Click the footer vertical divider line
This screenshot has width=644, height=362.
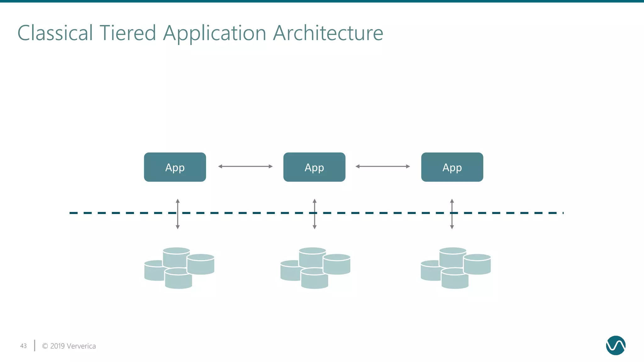pyautogui.click(x=35, y=345)
